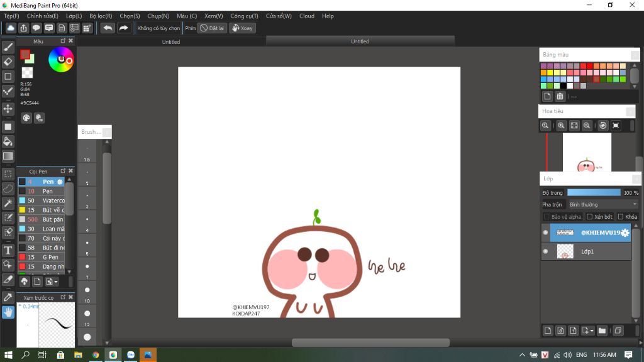The width and height of the screenshot is (644, 362).
Task: Select the Gradient tool
Action: click(8, 156)
